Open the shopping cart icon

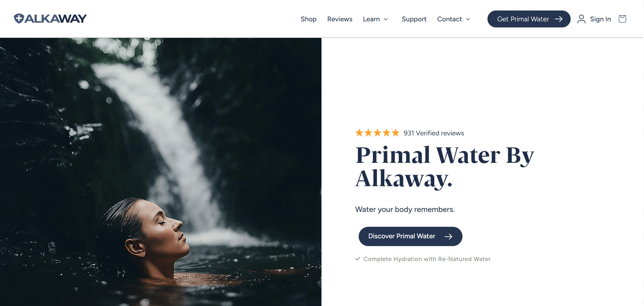[622, 19]
